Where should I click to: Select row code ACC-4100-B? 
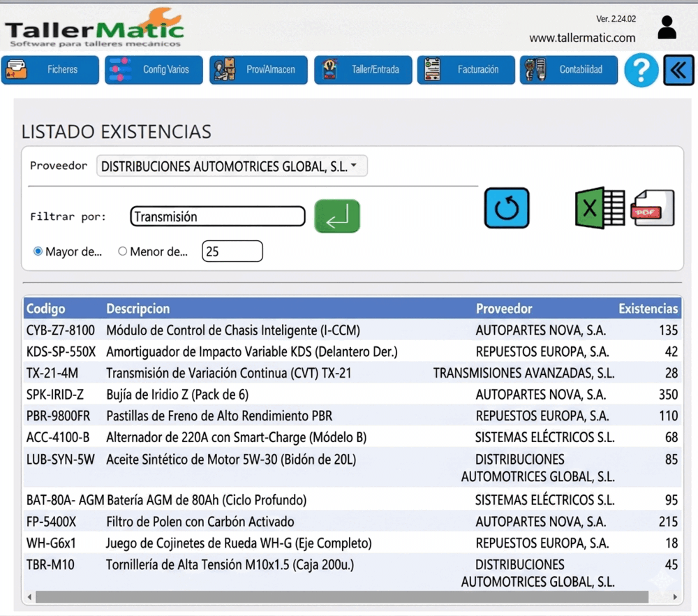click(58, 437)
